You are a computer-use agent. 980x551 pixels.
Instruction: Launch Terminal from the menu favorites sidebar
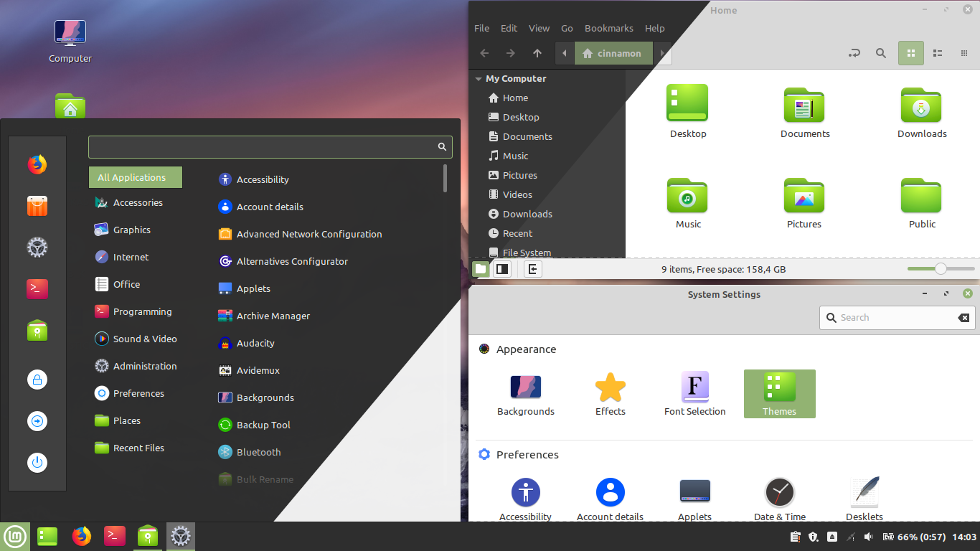37,289
